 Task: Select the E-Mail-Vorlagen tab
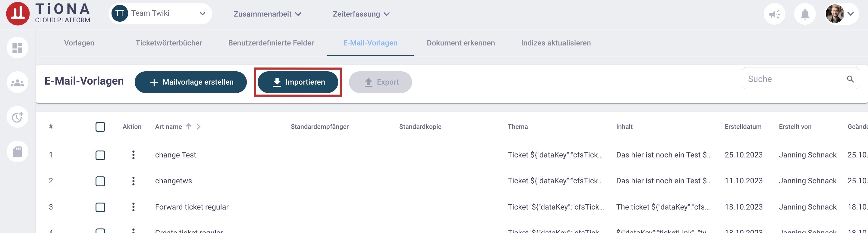pos(370,43)
